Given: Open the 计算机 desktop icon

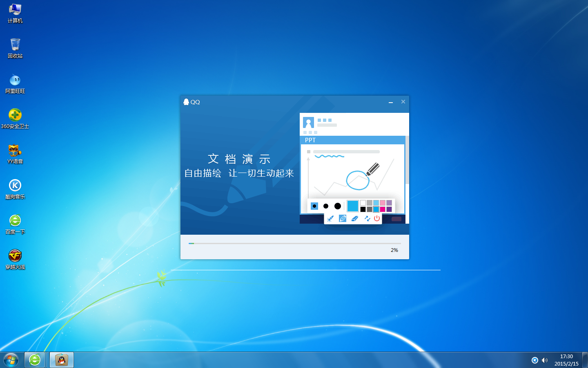Looking at the screenshot, I should (x=15, y=13).
